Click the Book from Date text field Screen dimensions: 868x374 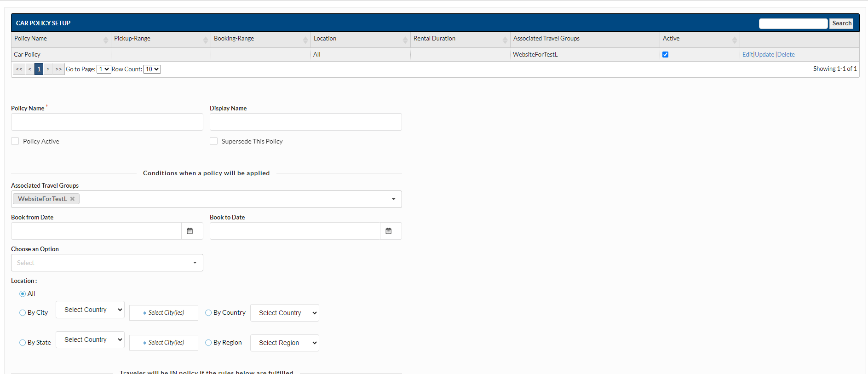point(96,231)
